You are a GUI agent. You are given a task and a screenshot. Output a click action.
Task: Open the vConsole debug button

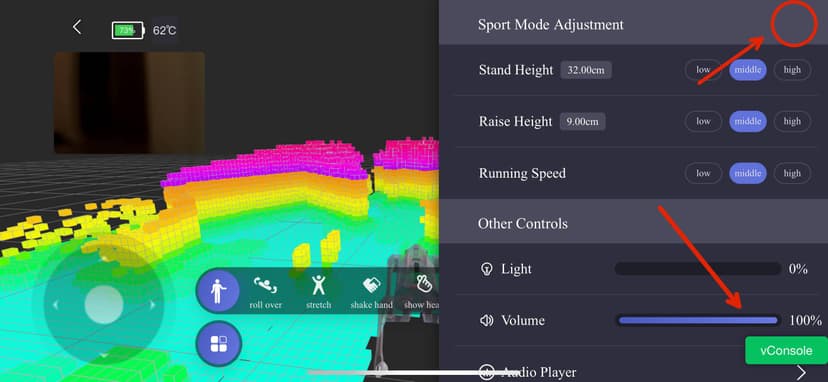pos(786,350)
